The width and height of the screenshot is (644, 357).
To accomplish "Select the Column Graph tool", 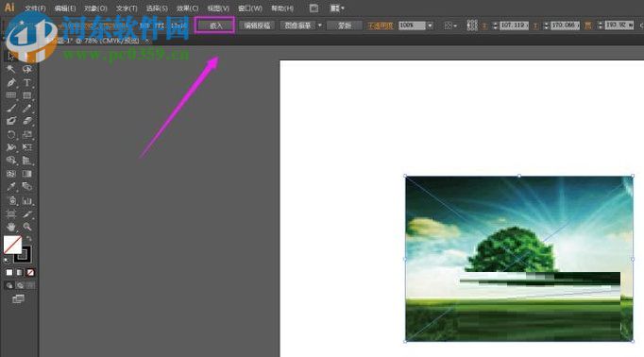I will [x=27, y=200].
